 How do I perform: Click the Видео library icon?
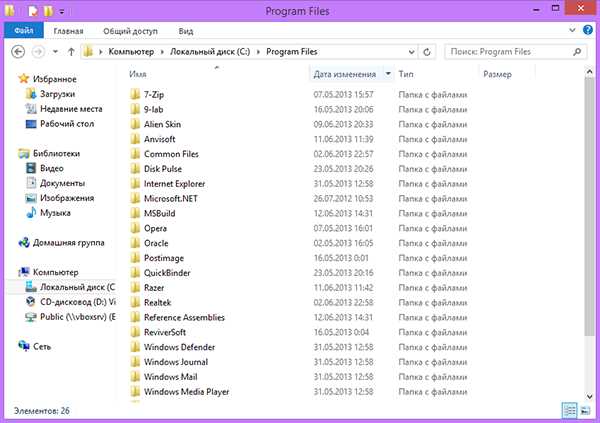pos(31,168)
